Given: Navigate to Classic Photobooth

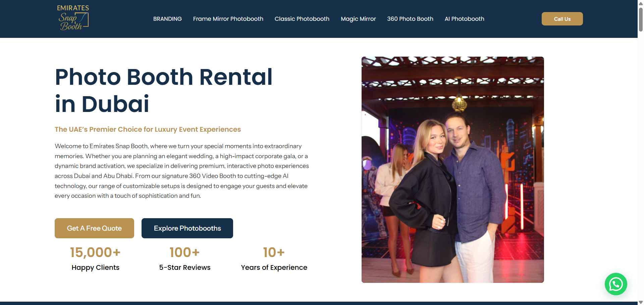Looking at the screenshot, I should [x=302, y=19].
